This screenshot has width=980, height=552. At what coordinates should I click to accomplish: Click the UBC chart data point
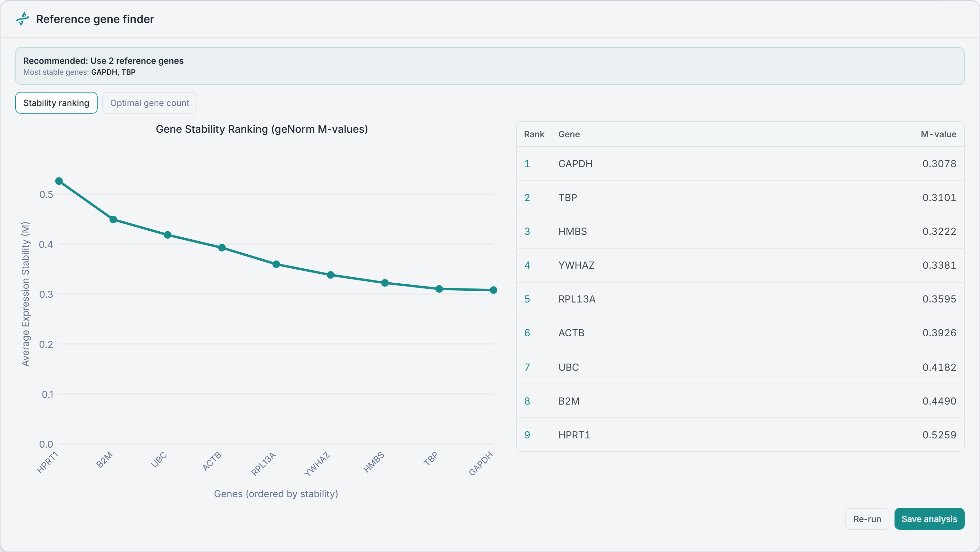coord(168,235)
